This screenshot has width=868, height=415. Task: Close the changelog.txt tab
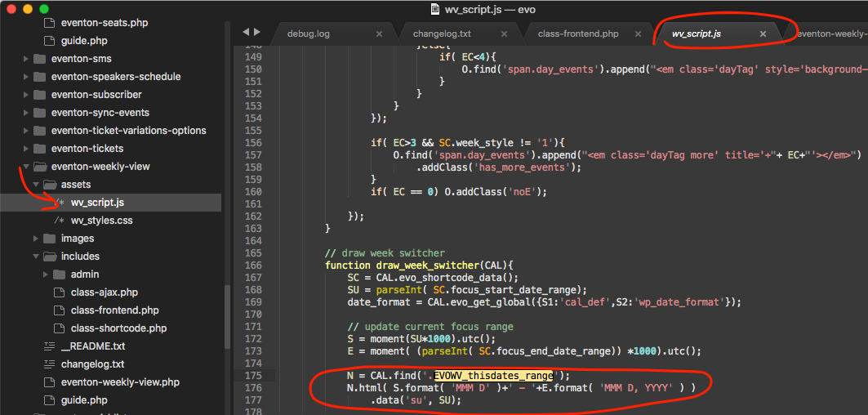point(504,34)
